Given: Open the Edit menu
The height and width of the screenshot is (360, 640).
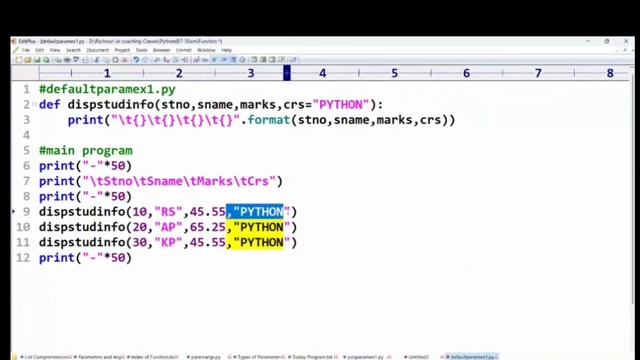Looking at the screenshot, I should [x=40, y=50].
